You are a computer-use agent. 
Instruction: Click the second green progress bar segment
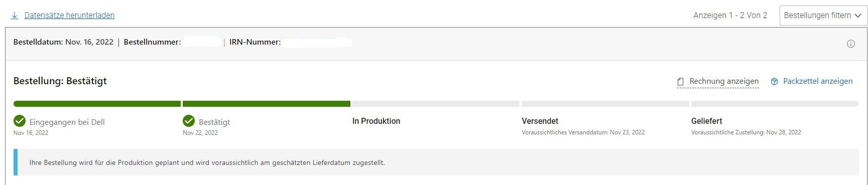click(x=267, y=104)
